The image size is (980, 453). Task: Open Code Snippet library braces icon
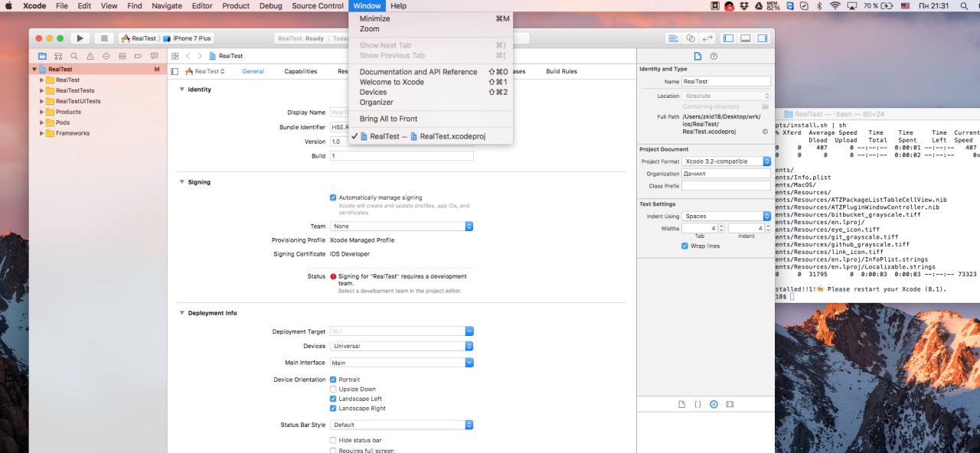point(697,403)
